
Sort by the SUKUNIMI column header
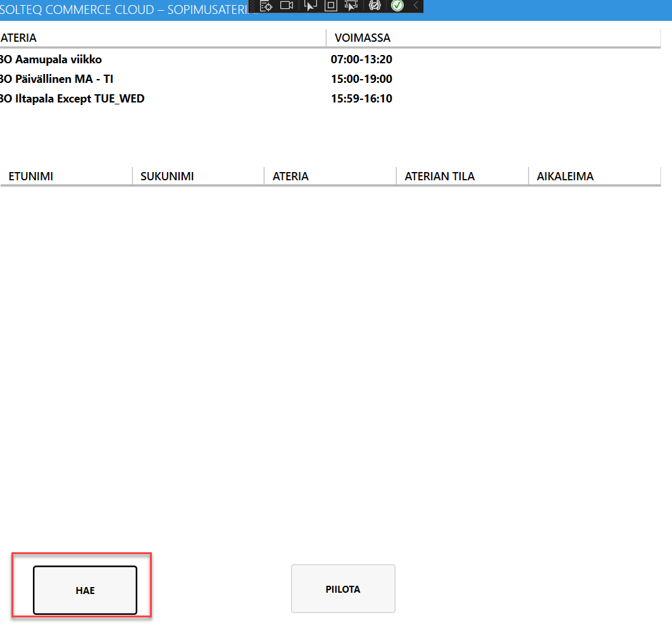tap(167, 176)
